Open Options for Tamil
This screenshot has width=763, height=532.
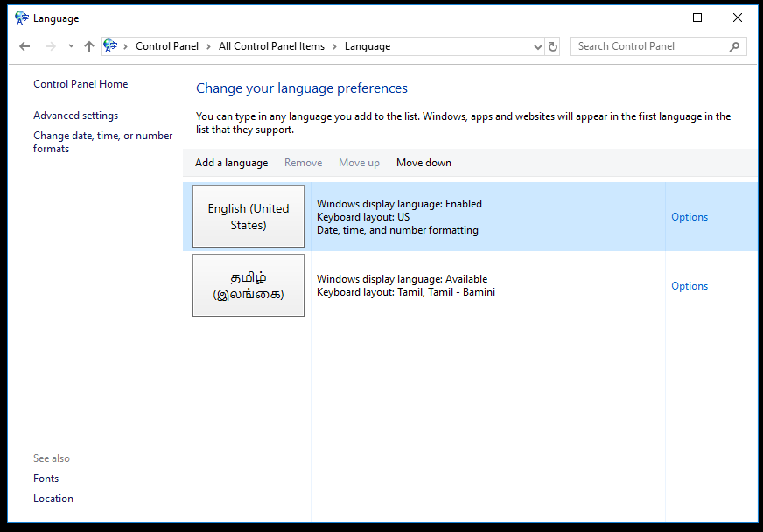click(x=689, y=285)
